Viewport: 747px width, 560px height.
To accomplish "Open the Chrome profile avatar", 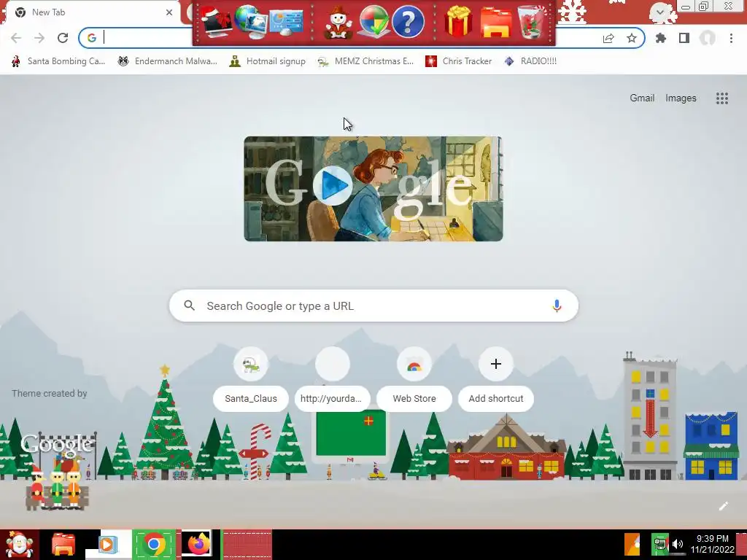I will click(x=708, y=38).
